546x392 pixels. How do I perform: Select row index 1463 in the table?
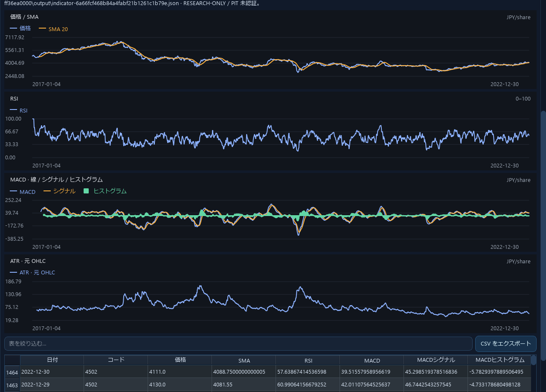pyautogui.click(x=12, y=385)
